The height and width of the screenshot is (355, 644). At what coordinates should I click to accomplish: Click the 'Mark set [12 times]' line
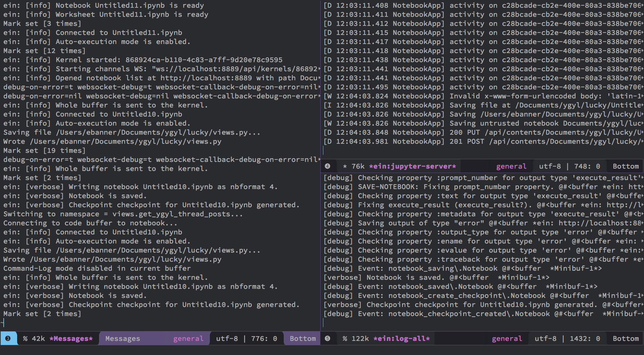[x=44, y=51]
